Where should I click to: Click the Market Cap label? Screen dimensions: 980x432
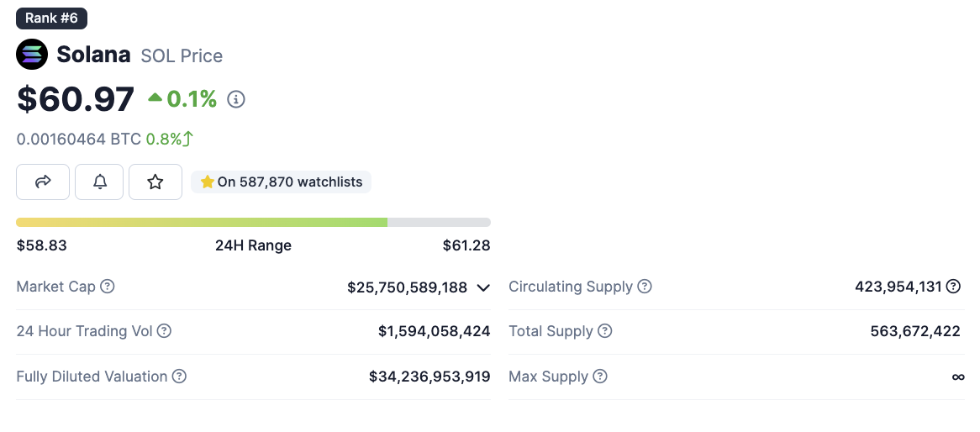coord(56,287)
